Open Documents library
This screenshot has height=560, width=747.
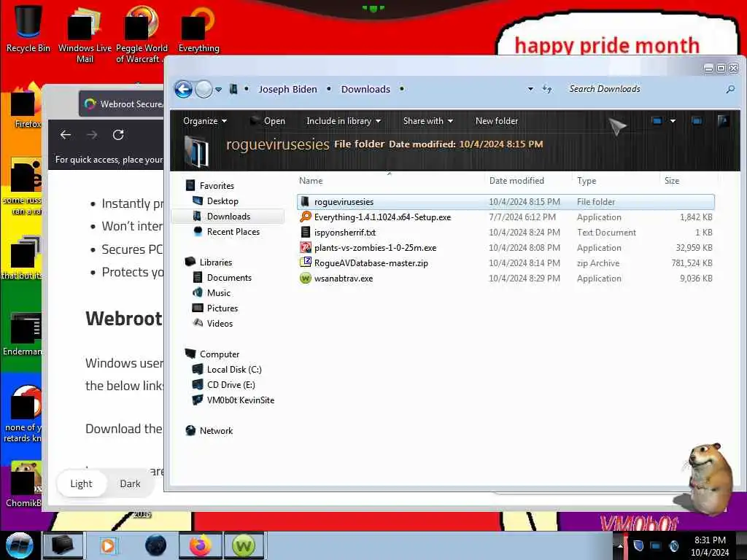click(228, 278)
